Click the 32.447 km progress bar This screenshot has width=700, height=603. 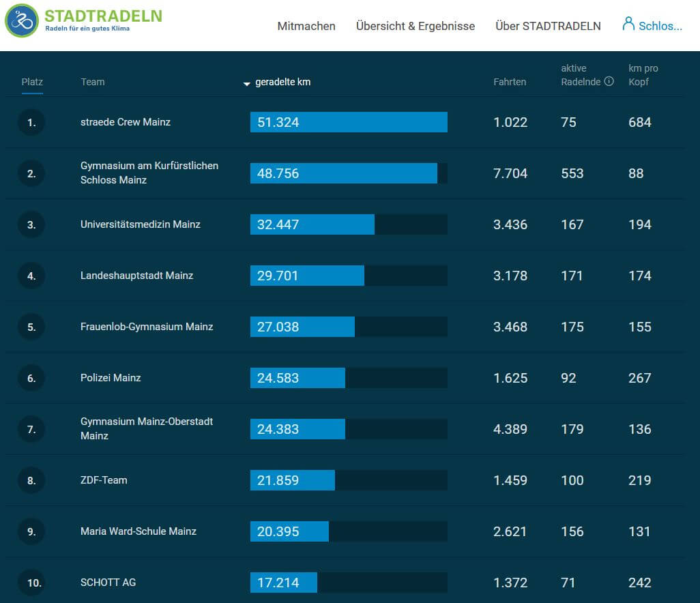click(349, 224)
